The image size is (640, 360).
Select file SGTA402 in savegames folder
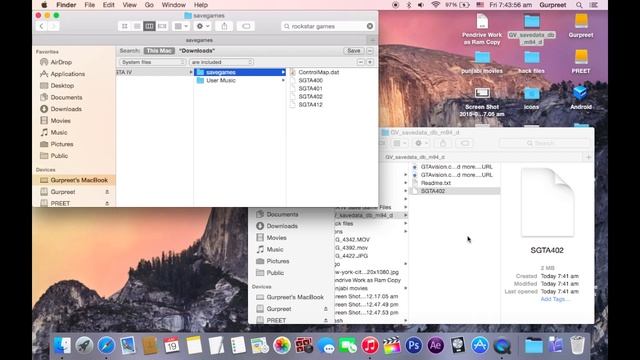(x=310, y=97)
